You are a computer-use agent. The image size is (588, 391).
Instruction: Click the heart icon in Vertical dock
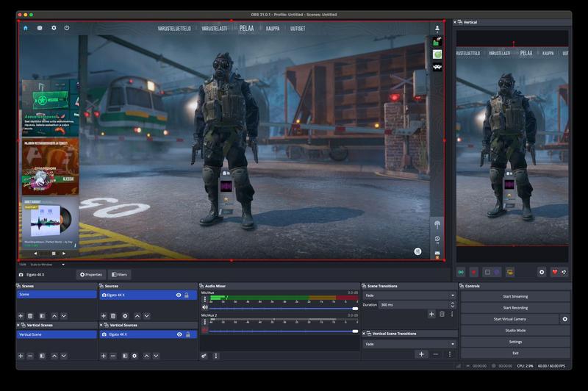pos(555,272)
